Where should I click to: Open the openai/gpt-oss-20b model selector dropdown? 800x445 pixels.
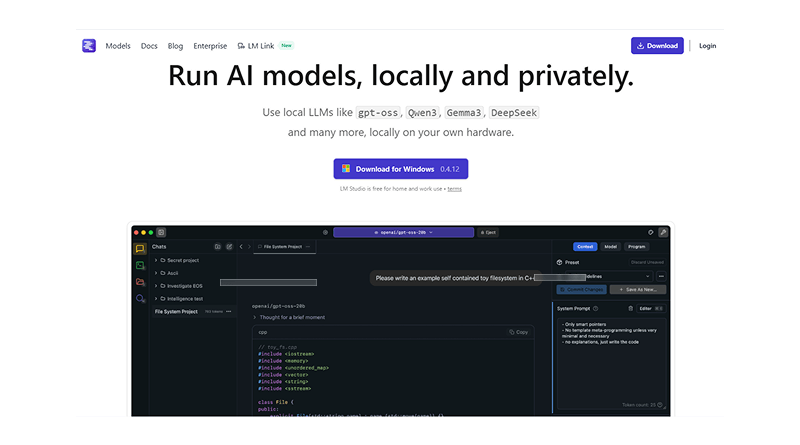point(402,232)
